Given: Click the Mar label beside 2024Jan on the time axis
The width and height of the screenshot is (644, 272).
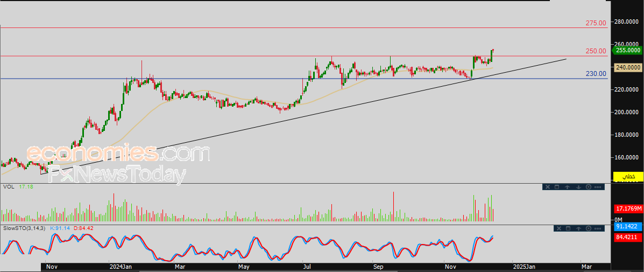Looking at the screenshot, I should [x=180, y=267].
